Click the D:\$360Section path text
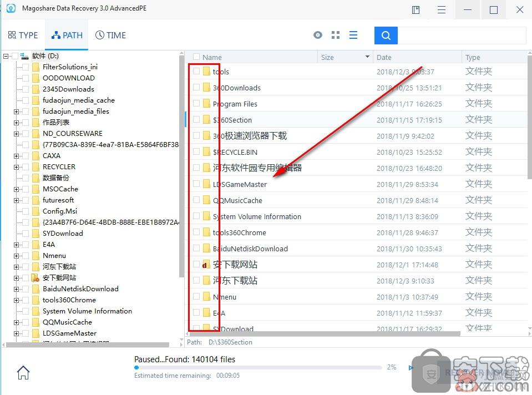Image resolution: width=532 pixels, height=395 pixels. pos(230,342)
